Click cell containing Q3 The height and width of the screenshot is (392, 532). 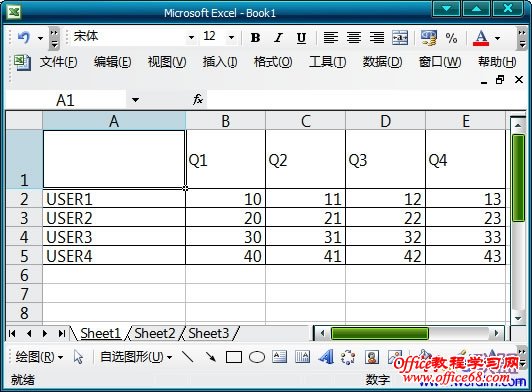click(385, 159)
